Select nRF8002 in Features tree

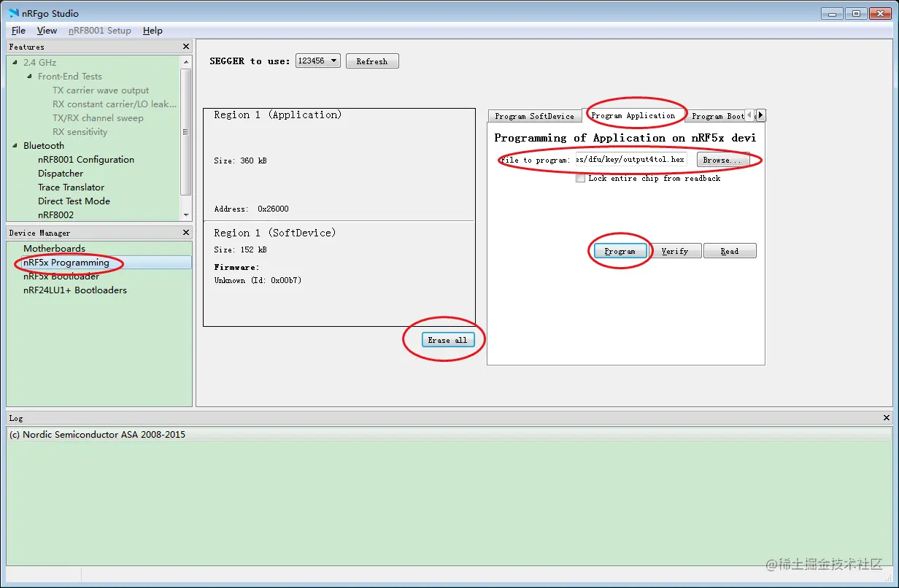55,215
